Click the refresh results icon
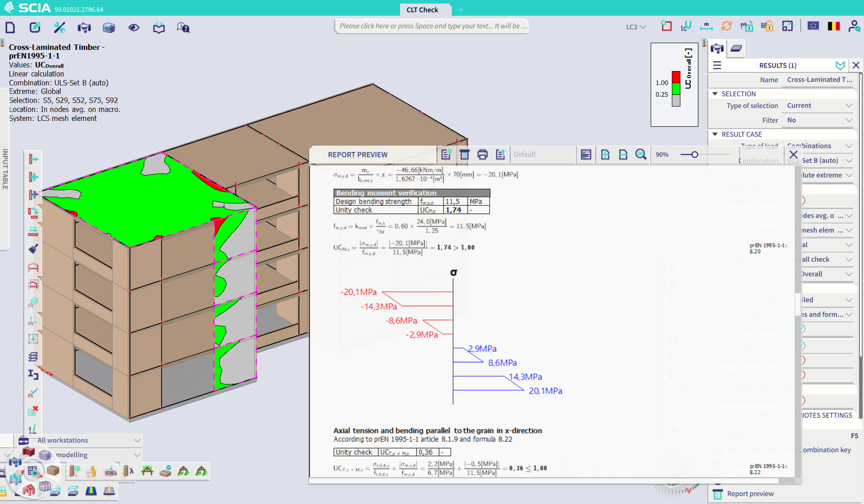The width and height of the screenshot is (864, 504). [x=727, y=26]
